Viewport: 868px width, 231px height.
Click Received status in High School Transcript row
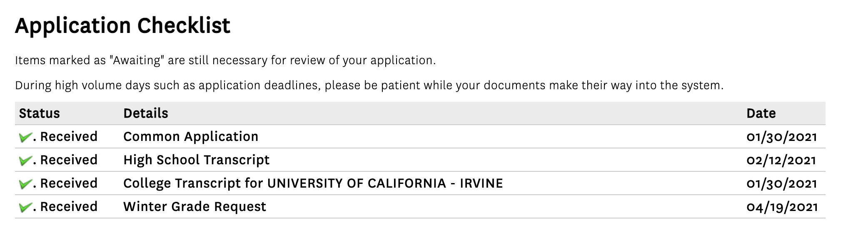(x=69, y=160)
